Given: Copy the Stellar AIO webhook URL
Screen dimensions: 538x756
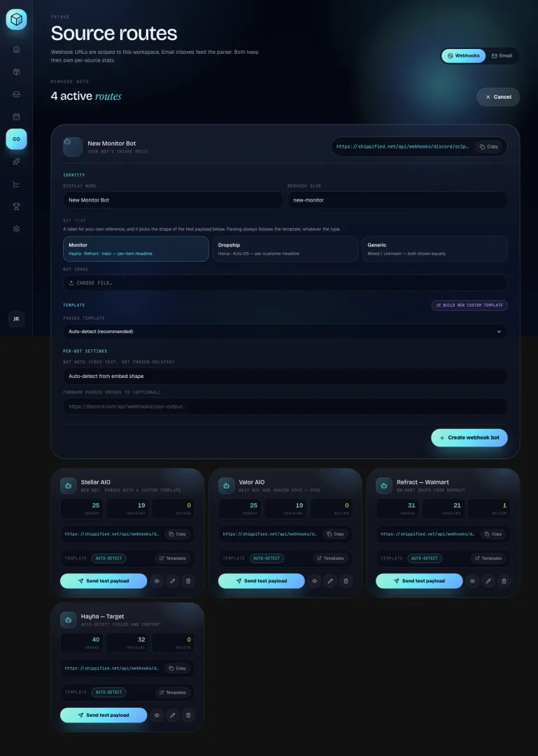Looking at the screenshot, I should (178, 534).
